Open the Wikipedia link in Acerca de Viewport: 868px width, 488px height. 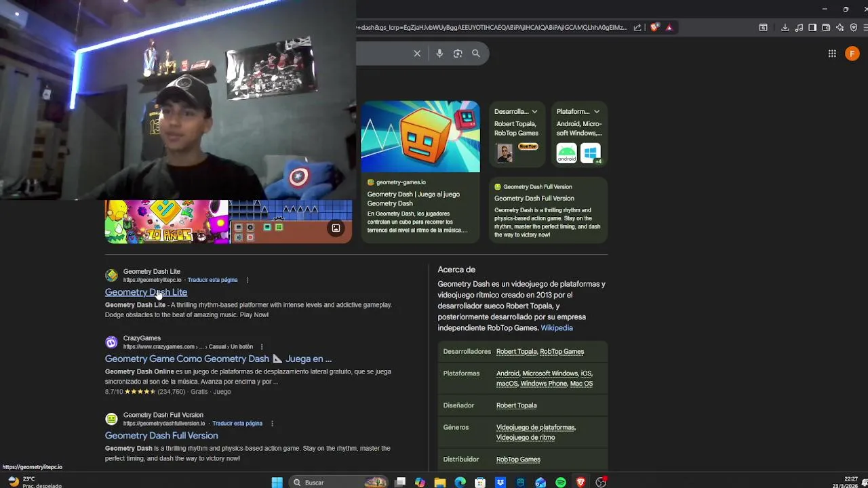tap(557, 328)
